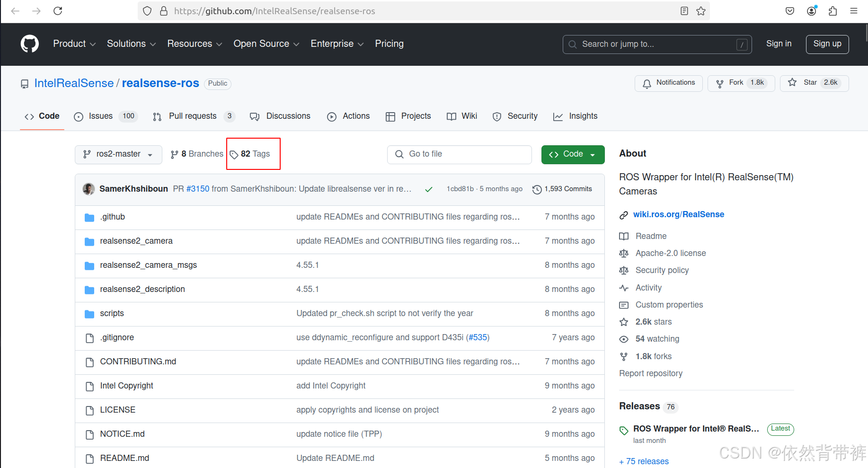Open the browser extensions puzzle icon
This screenshot has height=468, width=868.
click(833, 11)
